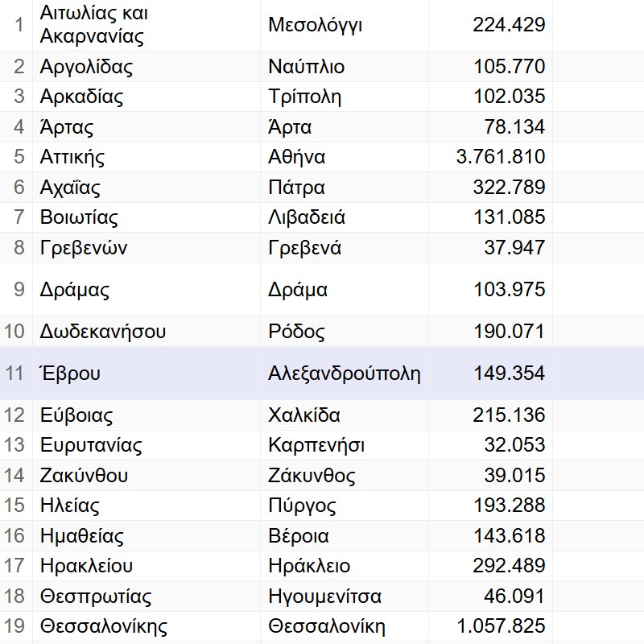This screenshot has height=644, width=644.
Task: Select the Αττικής prefecture cell
Action: [x=147, y=157]
